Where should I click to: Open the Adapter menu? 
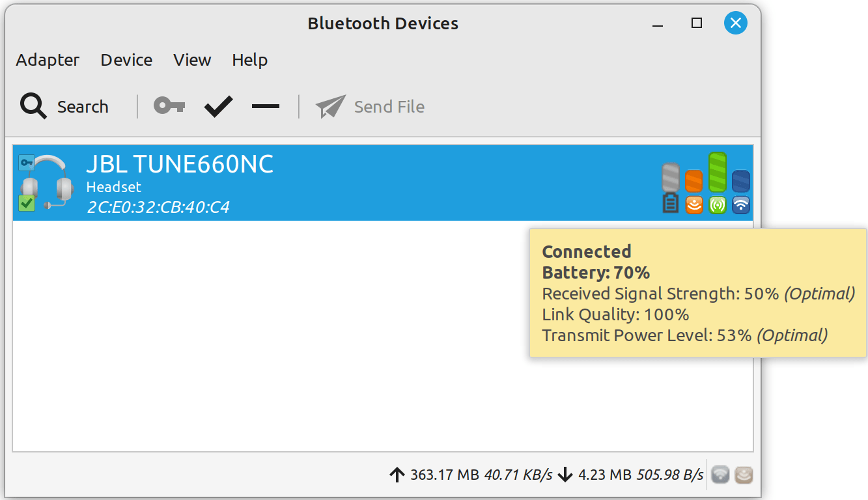click(48, 60)
